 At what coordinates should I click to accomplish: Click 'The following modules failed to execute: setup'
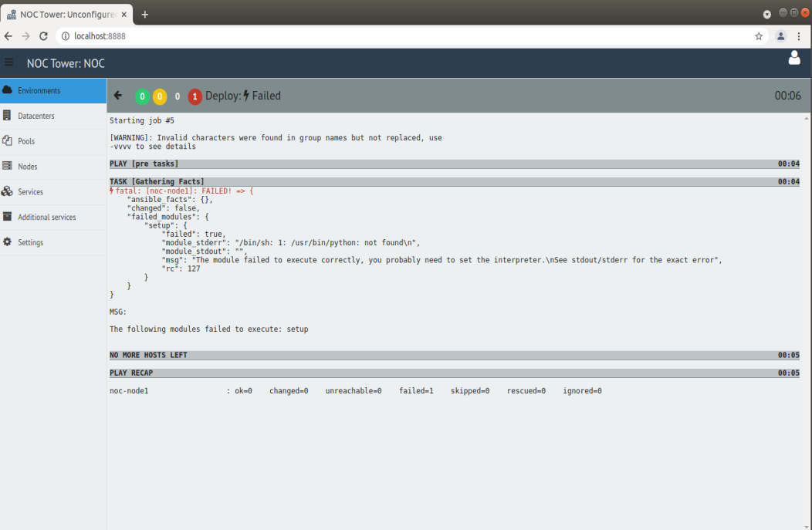click(208, 329)
